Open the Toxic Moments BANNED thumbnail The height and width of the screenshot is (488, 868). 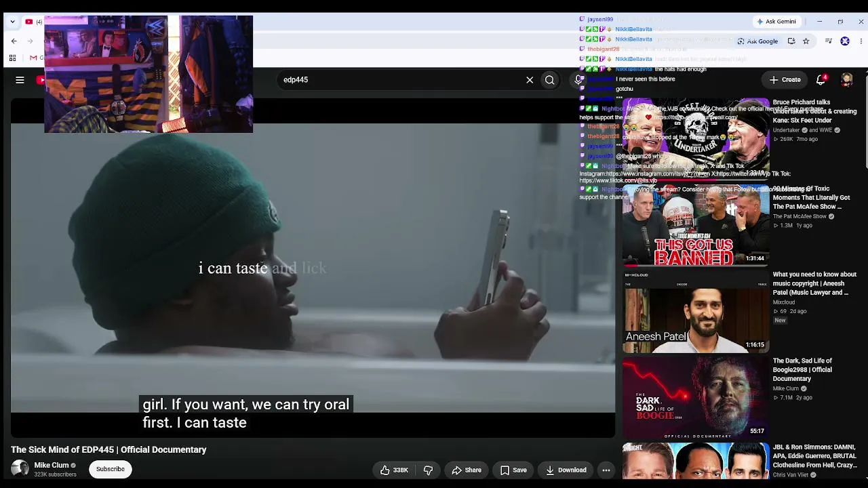click(x=696, y=225)
